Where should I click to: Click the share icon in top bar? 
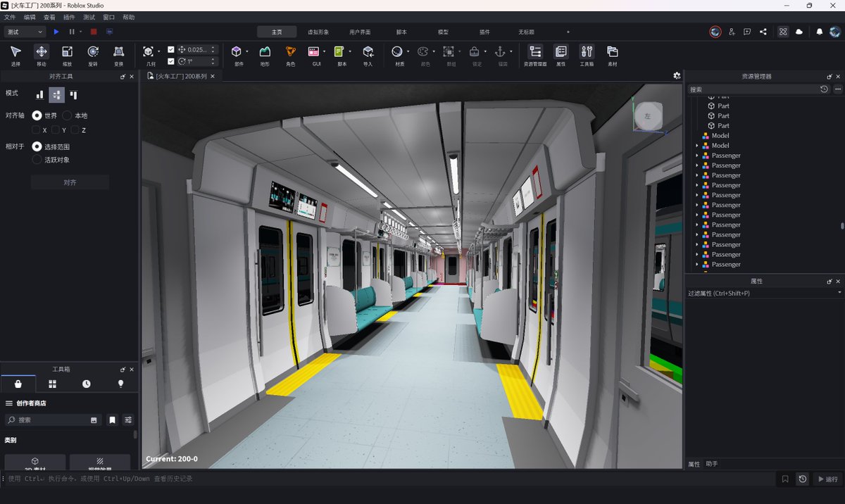763,32
